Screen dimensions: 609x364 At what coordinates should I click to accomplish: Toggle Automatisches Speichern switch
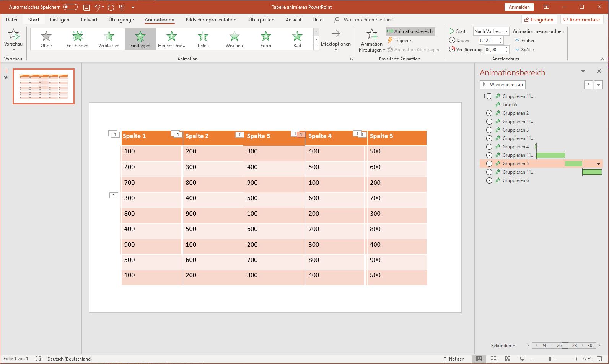point(70,7)
